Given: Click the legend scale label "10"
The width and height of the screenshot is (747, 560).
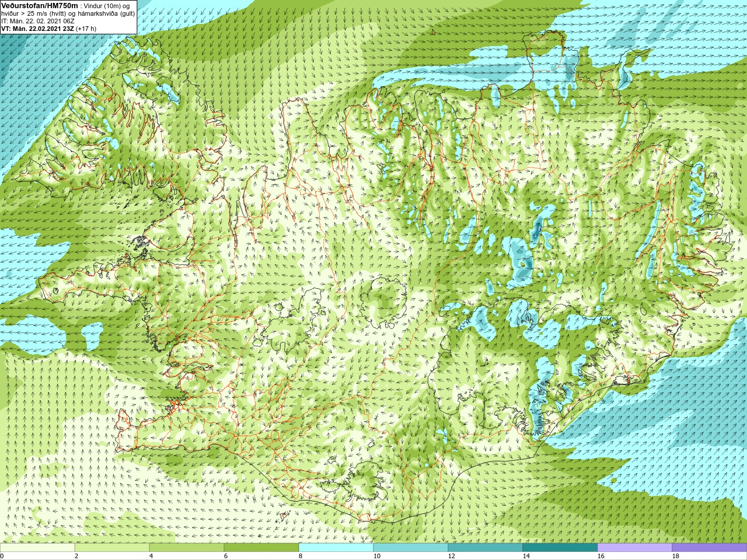Looking at the screenshot, I should (377, 556).
